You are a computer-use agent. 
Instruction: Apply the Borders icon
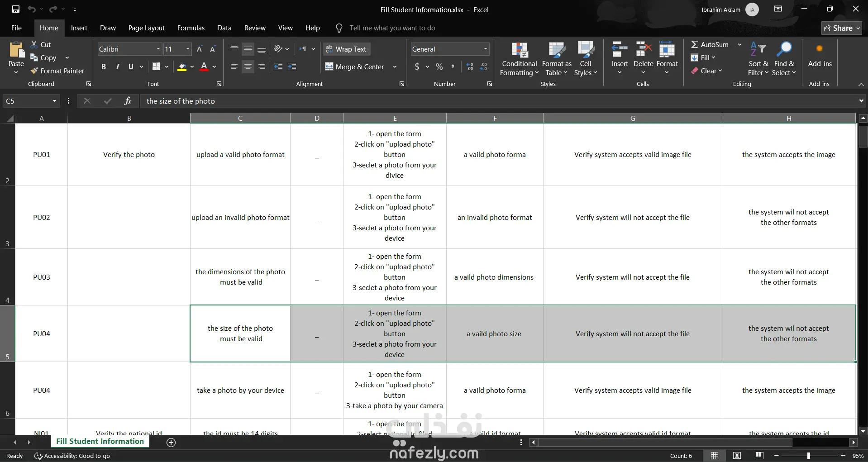(x=156, y=67)
